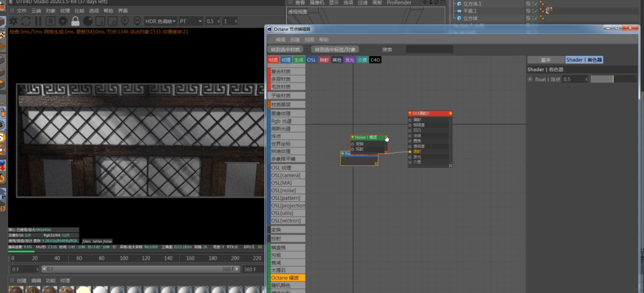Click the orange output dot on Oct漫射2 node
This screenshot has height=293, width=644.
(x=450, y=113)
